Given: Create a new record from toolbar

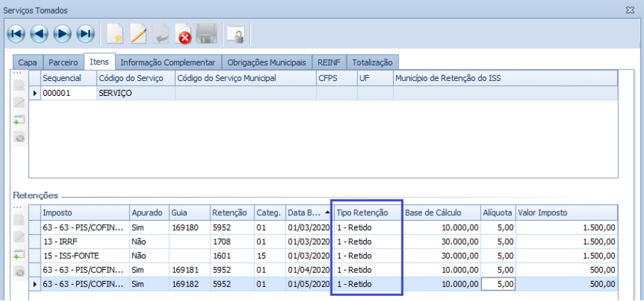Looking at the screenshot, I should 114,33.
